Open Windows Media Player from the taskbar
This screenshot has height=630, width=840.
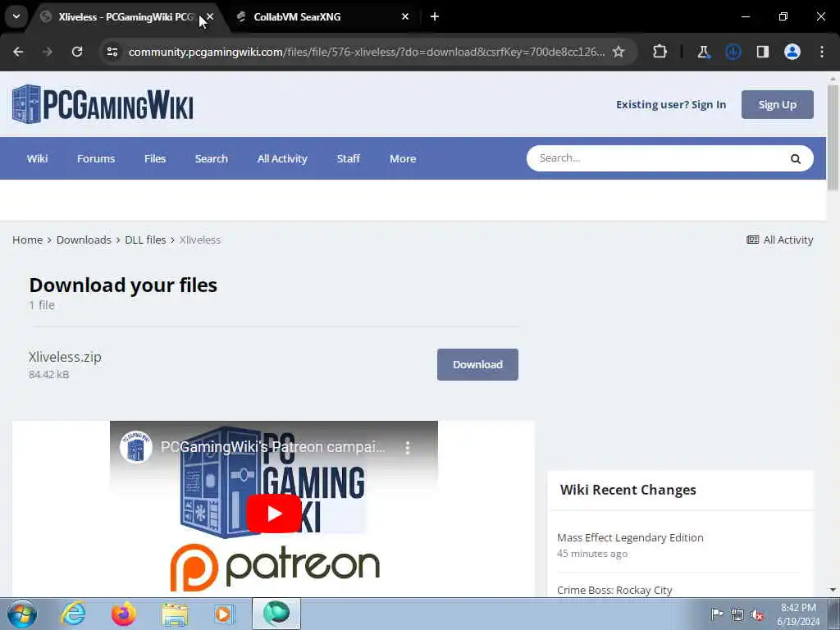pyautogui.click(x=224, y=614)
